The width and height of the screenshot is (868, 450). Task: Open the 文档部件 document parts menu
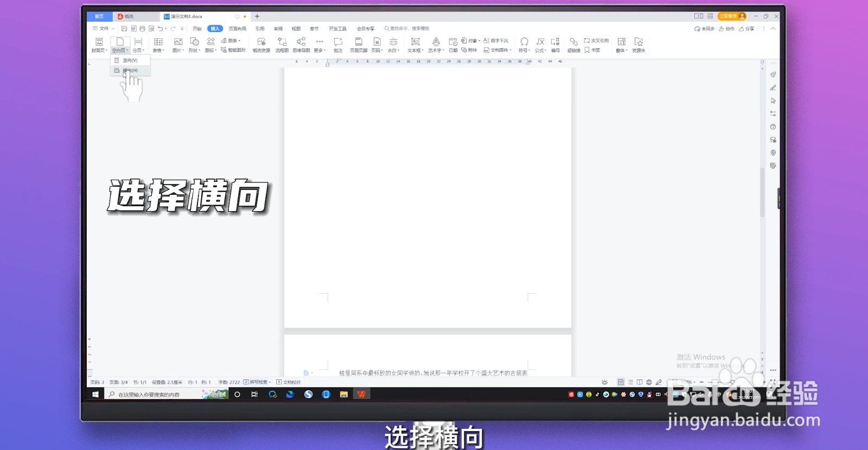[x=497, y=50]
